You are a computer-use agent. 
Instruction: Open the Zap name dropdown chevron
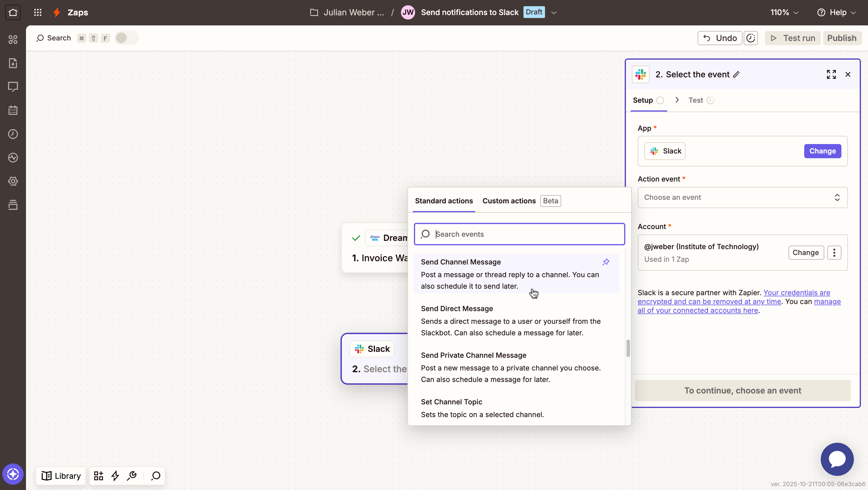(554, 13)
